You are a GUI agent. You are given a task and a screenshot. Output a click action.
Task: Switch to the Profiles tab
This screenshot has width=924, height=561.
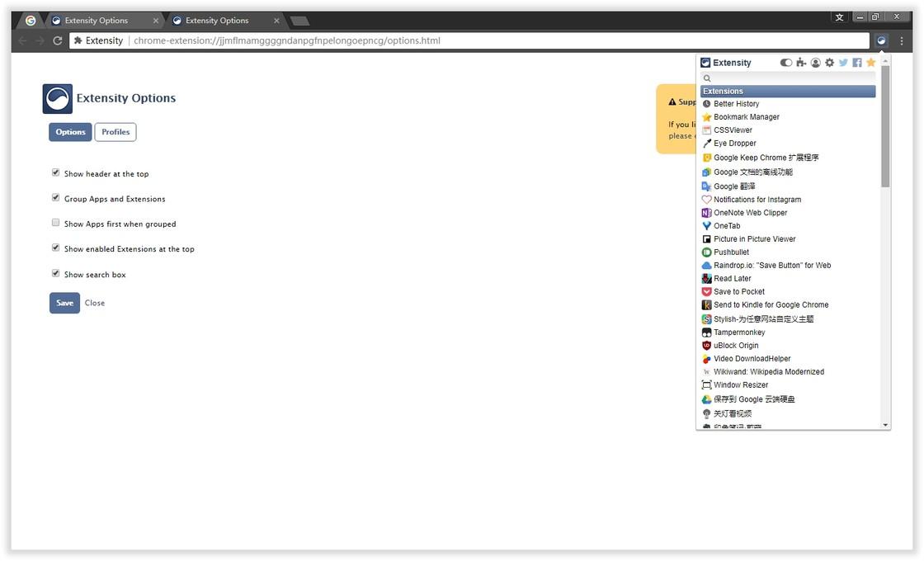[x=115, y=132]
